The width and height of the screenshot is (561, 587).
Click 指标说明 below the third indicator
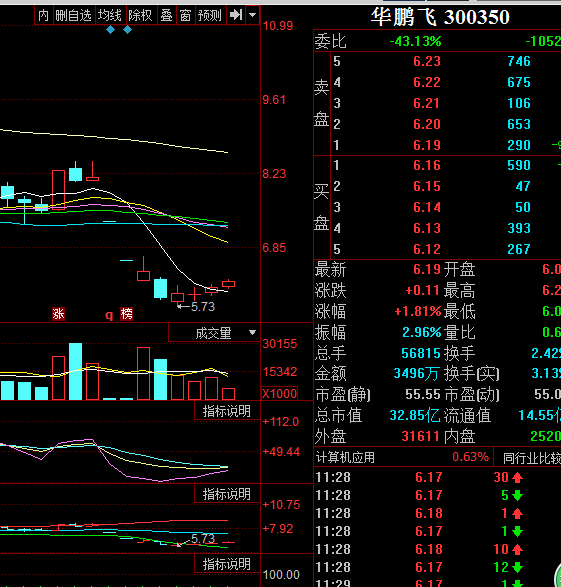click(x=227, y=563)
